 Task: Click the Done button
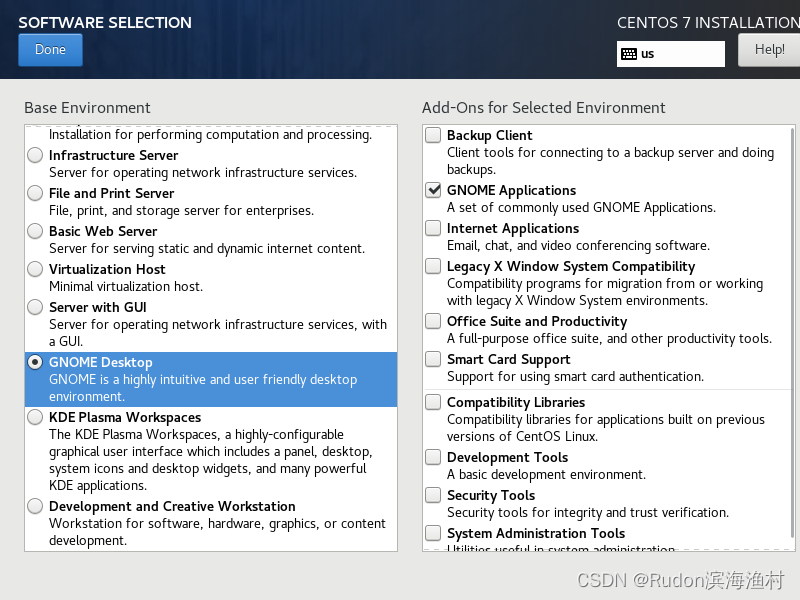[50, 49]
